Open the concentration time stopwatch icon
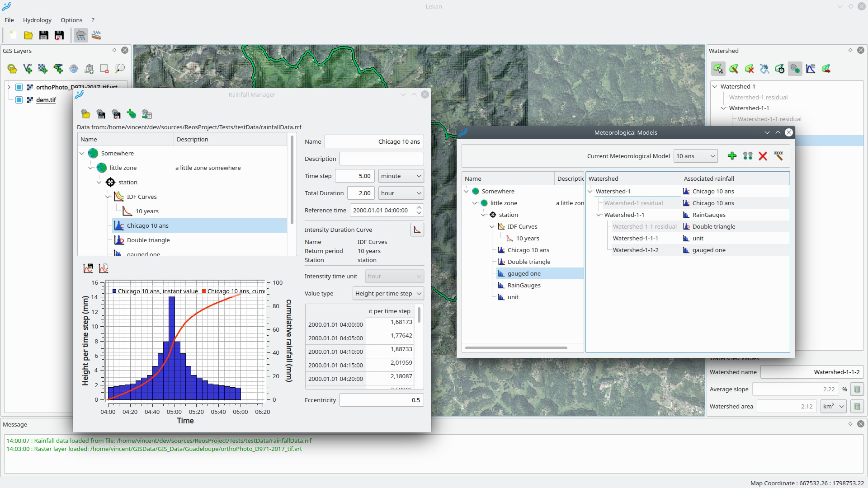The width and height of the screenshot is (868, 488). 780,69
